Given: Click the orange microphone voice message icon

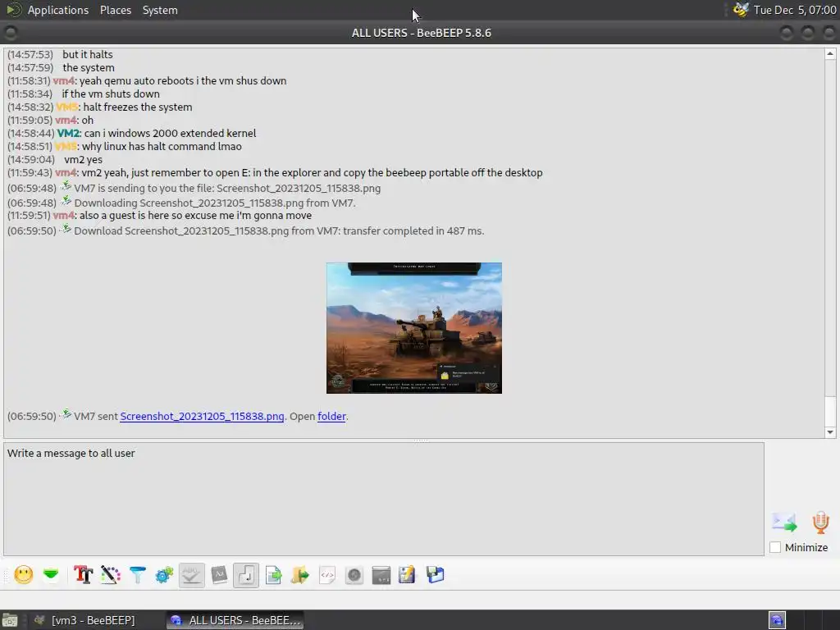Looking at the screenshot, I should tap(820, 523).
